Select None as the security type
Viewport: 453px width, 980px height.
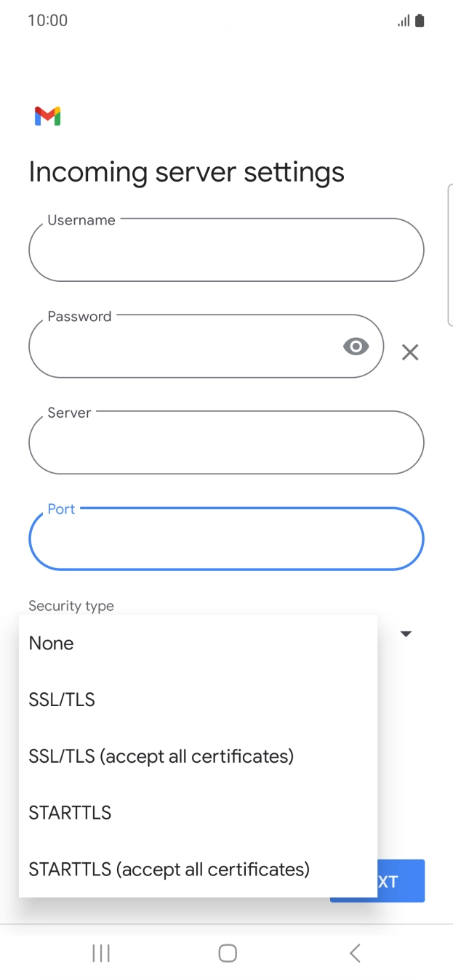(51, 643)
